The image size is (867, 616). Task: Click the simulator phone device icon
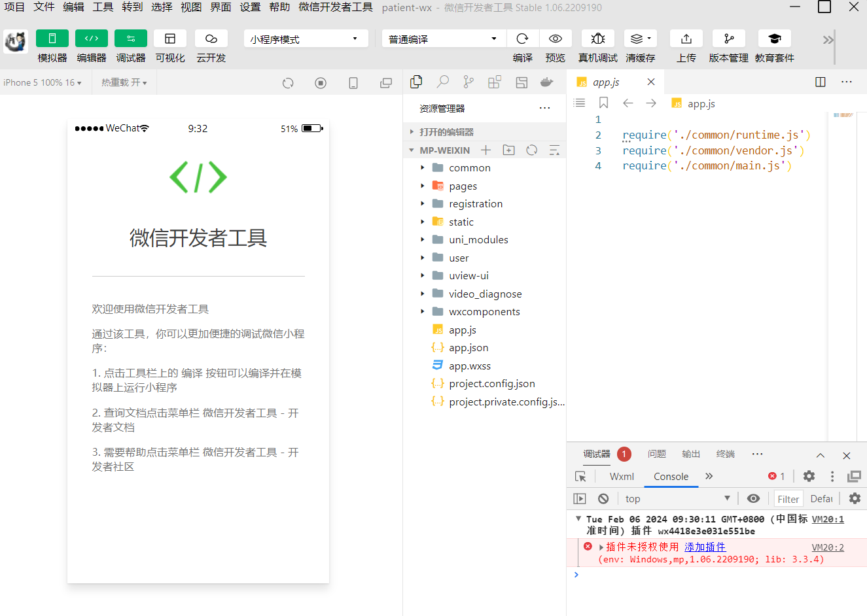pyautogui.click(x=353, y=83)
